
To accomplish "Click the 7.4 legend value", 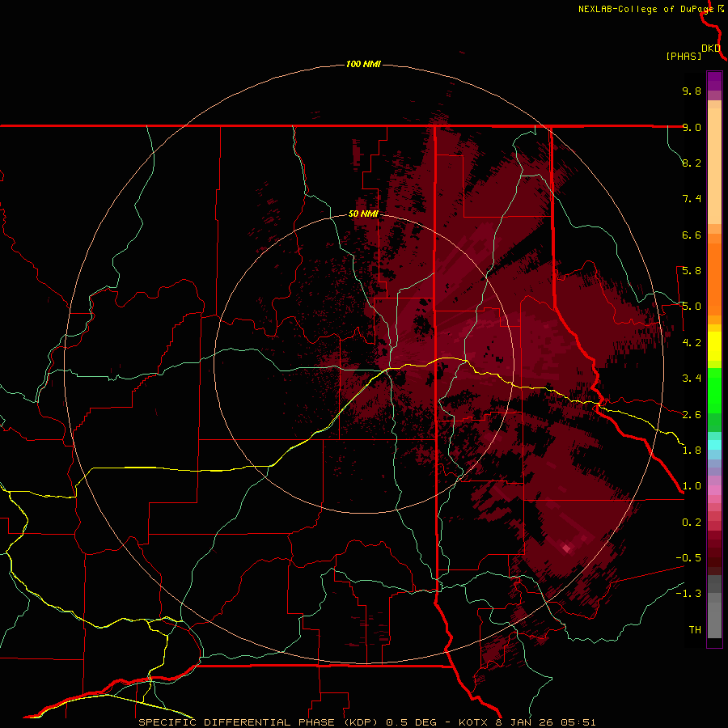I will (x=692, y=199).
